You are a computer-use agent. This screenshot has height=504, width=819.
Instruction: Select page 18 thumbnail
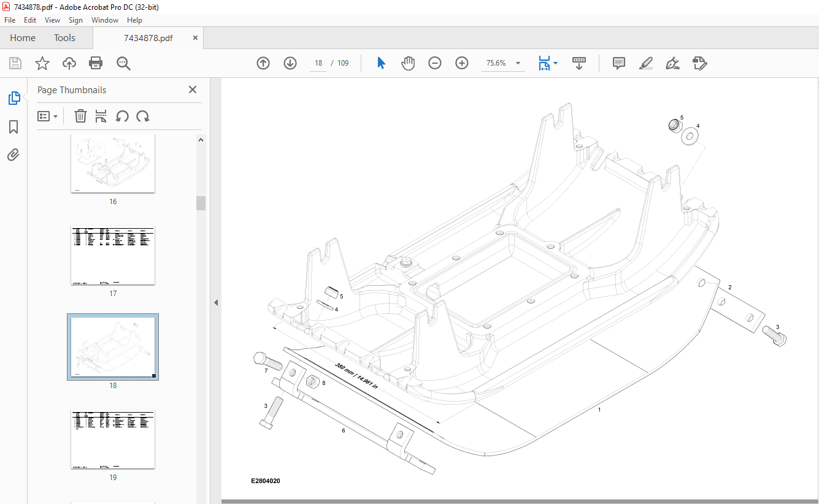click(x=113, y=347)
